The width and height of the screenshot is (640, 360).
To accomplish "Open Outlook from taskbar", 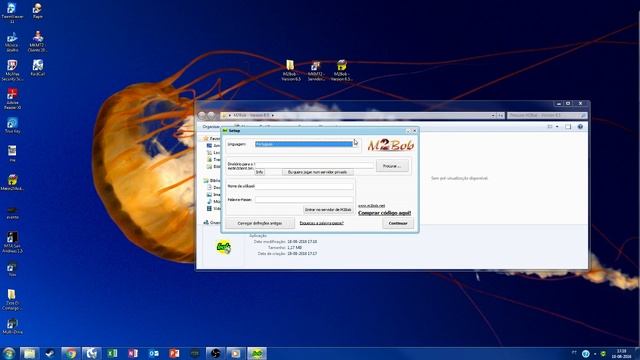I will 154,353.
